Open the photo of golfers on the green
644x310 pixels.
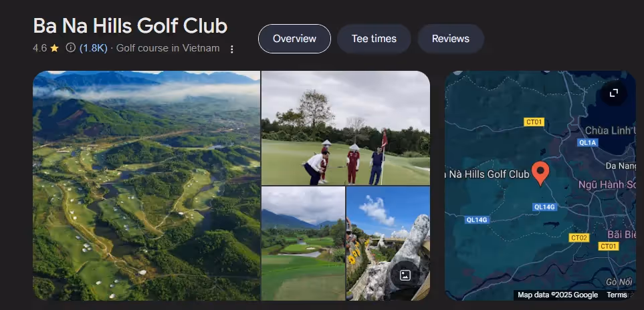pyautogui.click(x=346, y=128)
